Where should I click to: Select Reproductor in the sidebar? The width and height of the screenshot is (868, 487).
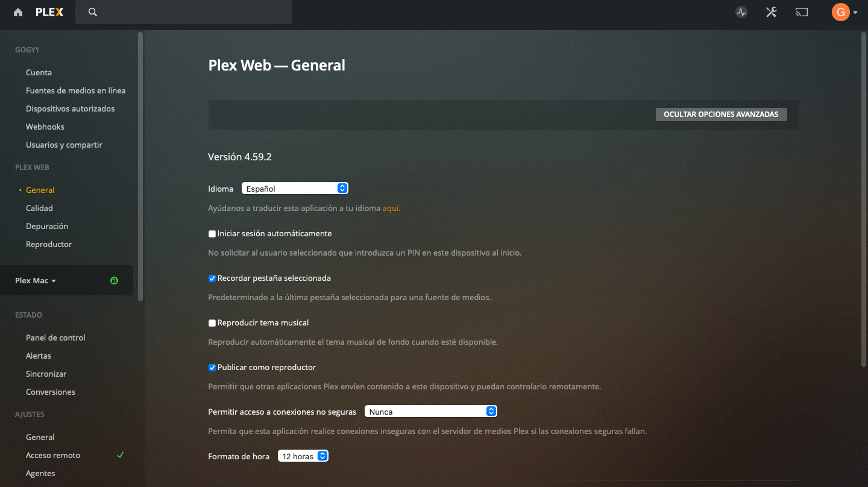(49, 244)
